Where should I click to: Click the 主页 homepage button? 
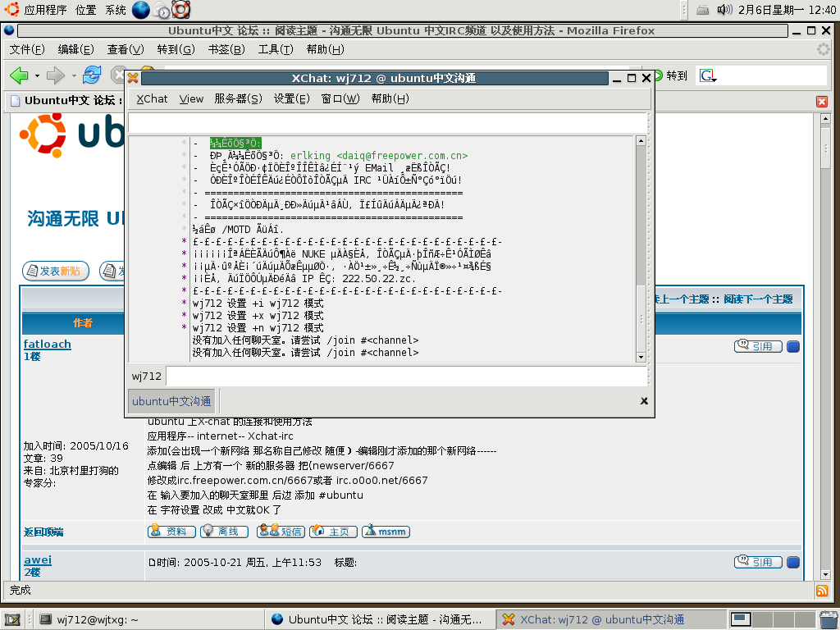click(x=333, y=532)
